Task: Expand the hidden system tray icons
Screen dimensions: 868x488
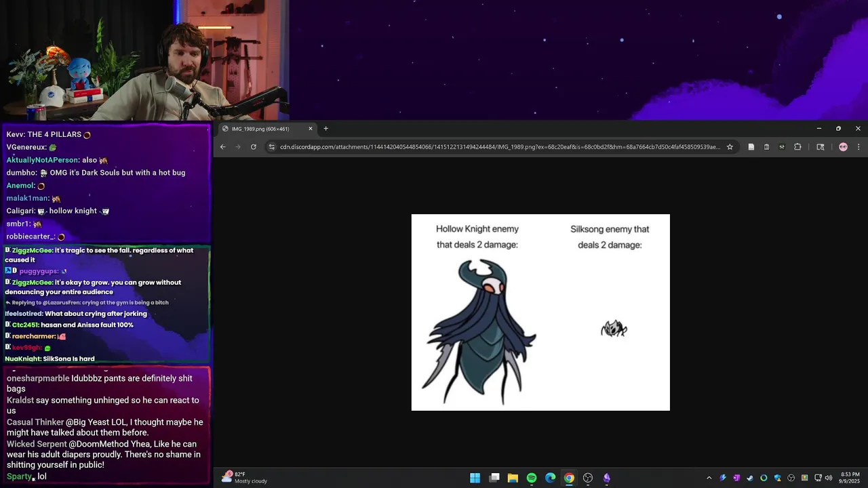Action: [709, 478]
